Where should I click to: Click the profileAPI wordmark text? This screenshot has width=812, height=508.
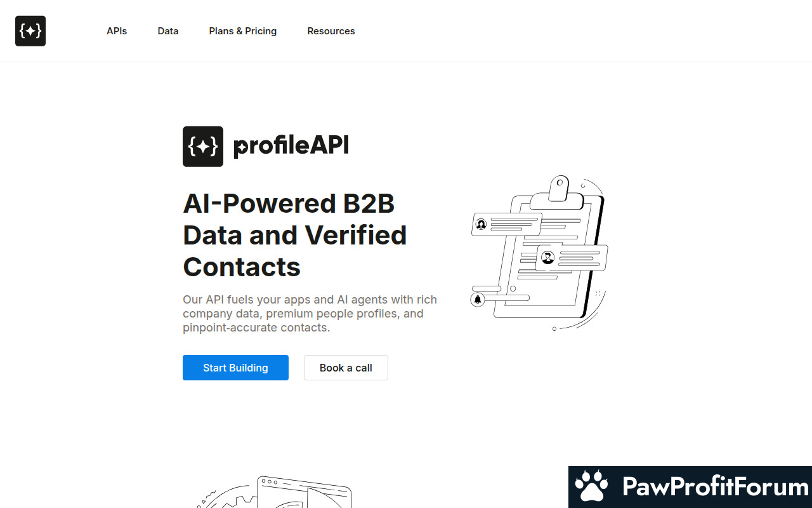[291, 146]
